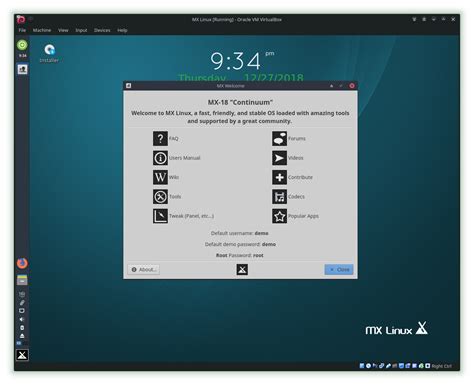Click the panel clock showing 9:34
The height and width of the screenshot is (385, 474).
click(22, 56)
